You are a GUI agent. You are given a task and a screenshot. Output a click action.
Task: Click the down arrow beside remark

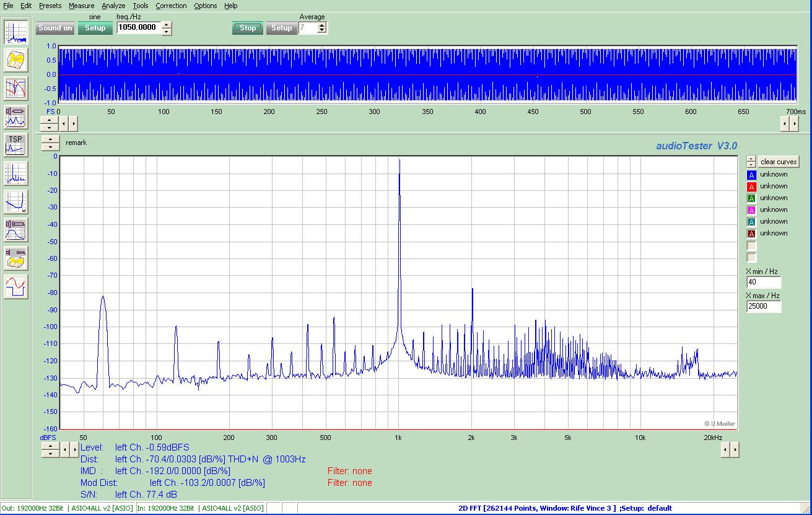click(50, 146)
